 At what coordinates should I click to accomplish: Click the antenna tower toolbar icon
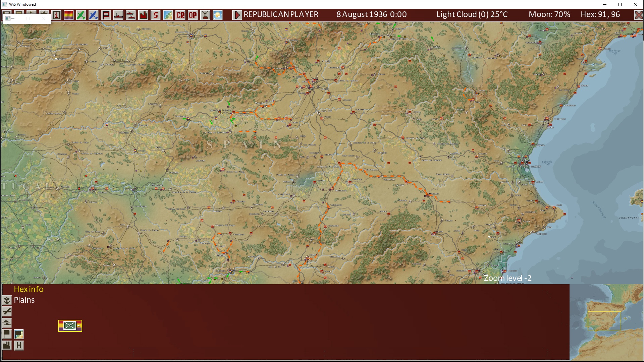(205, 15)
